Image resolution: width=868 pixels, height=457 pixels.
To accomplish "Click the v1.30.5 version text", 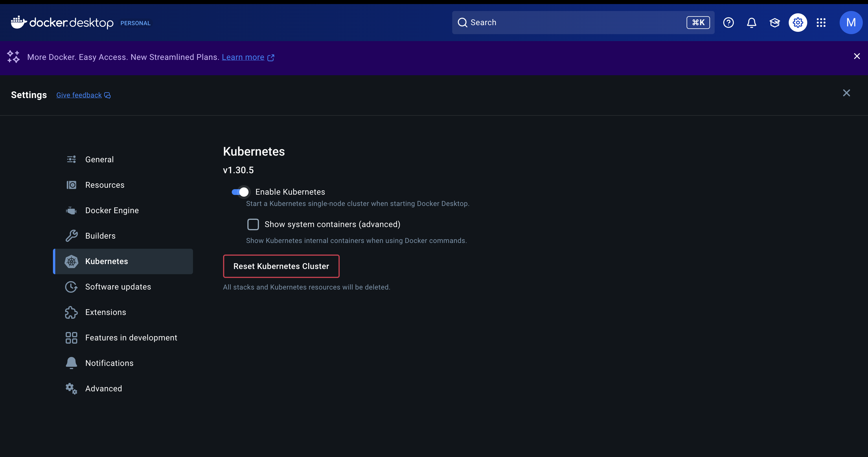I will (238, 170).
